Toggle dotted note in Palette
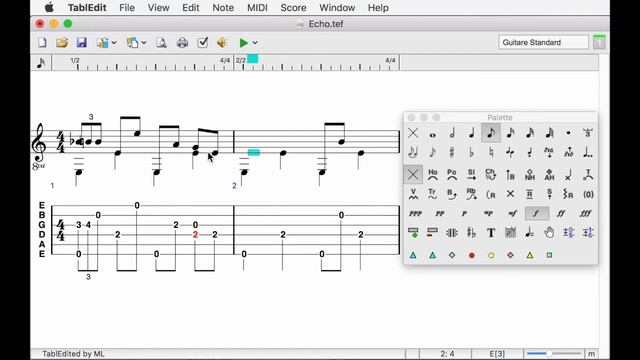This screenshot has height=360, width=640. pos(569,133)
